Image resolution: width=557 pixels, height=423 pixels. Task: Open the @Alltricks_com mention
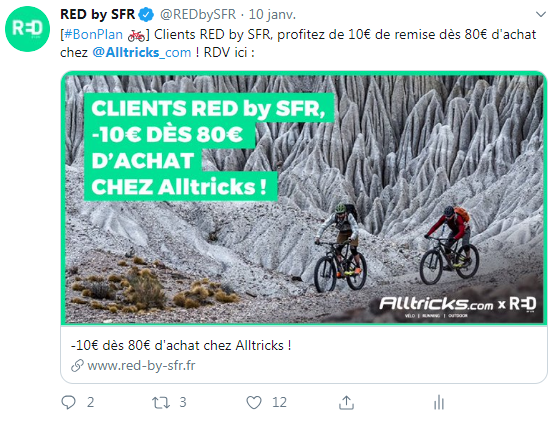pyautogui.click(x=142, y=53)
